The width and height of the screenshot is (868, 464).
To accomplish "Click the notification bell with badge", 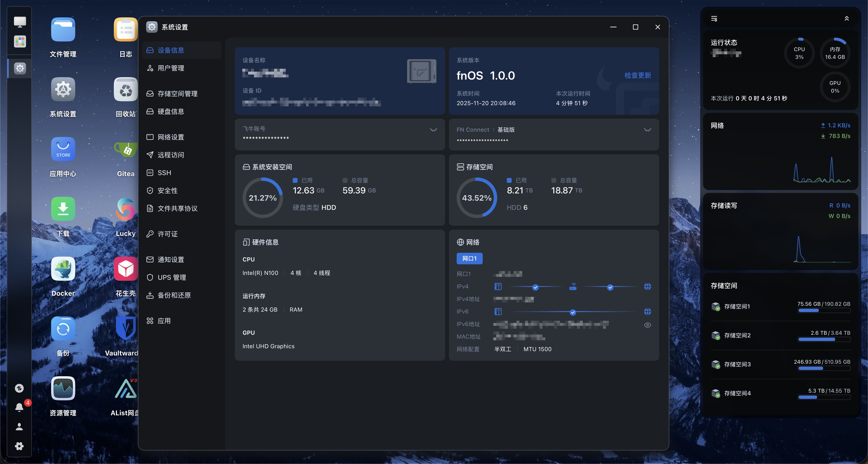I will pyautogui.click(x=20, y=407).
